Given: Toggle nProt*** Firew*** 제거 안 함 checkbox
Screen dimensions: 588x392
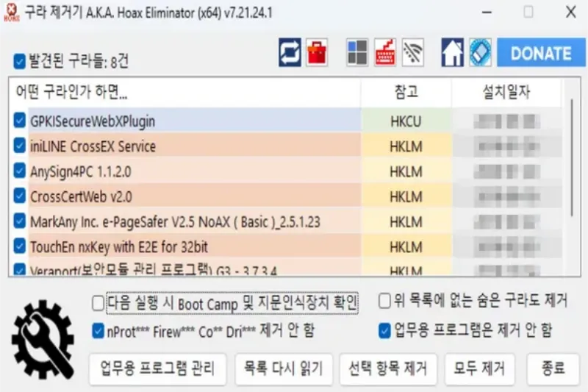Looking at the screenshot, I should (98, 331).
